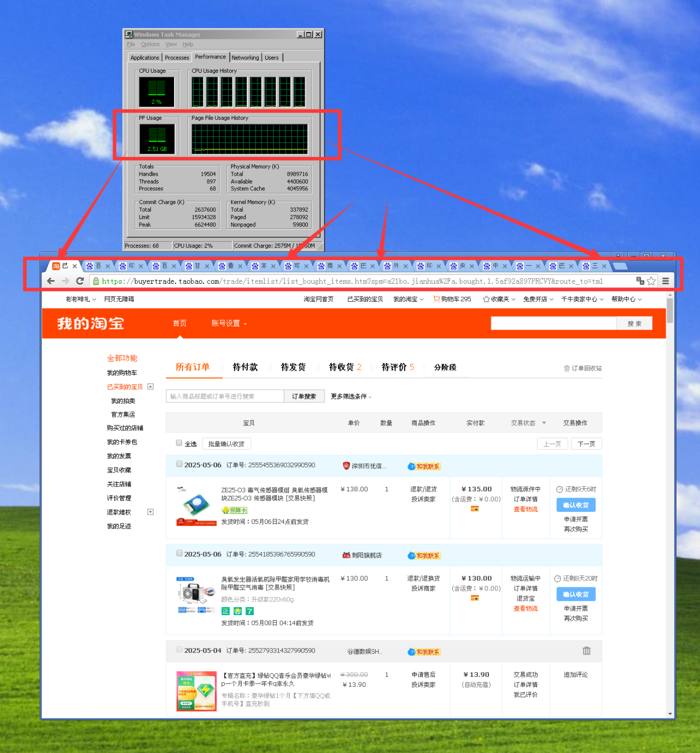Check the box for order 2554185396765990590
This screenshot has width=700, height=753.
[x=179, y=553]
